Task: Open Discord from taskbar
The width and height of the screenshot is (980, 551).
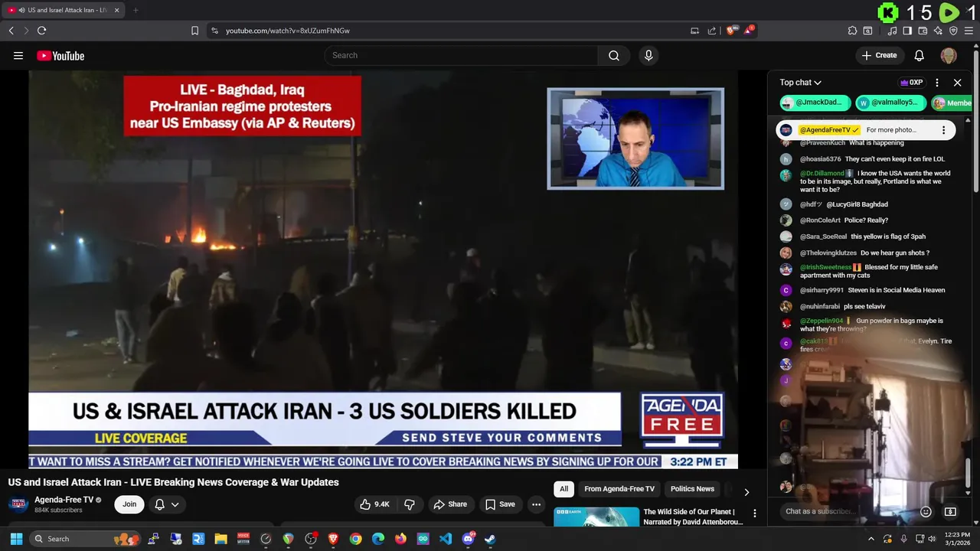Action: coord(468,539)
